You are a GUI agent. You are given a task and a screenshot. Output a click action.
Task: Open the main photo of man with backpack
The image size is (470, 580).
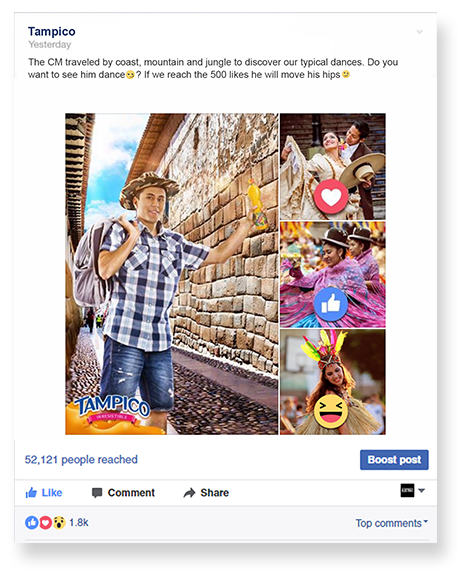[x=172, y=274]
